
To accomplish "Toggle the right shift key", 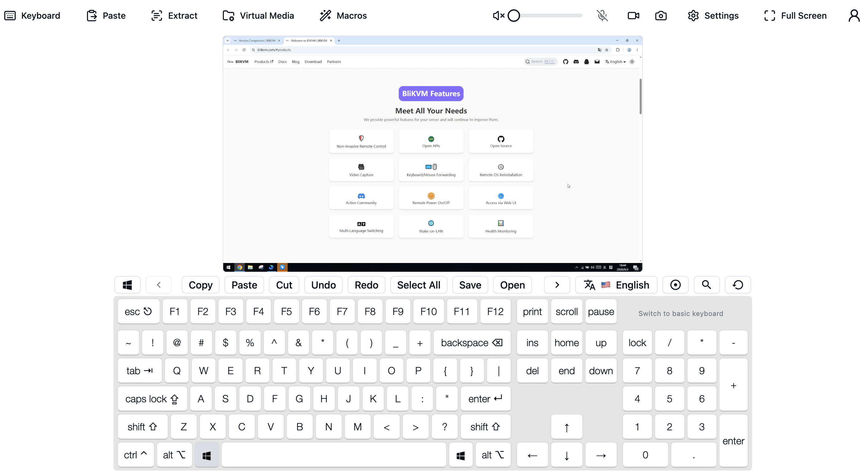I will click(x=485, y=427).
